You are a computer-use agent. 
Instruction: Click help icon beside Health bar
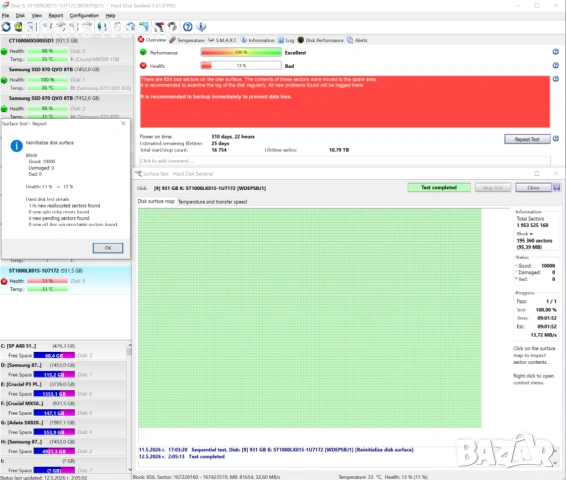coord(556,65)
